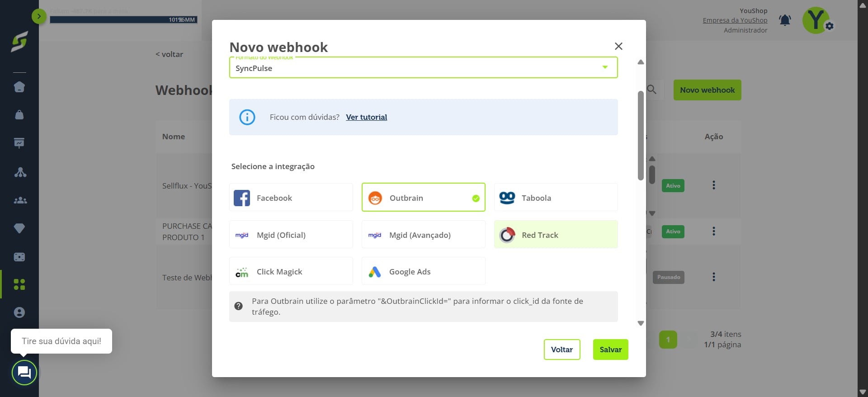
Task: Select the Outbrain integration
Action: click(423, 198)
